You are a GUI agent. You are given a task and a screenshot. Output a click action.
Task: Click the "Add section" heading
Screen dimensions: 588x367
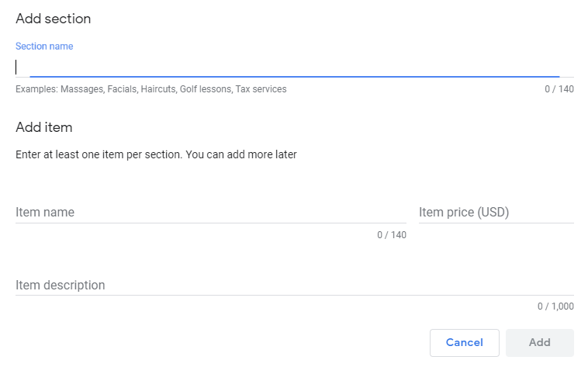tap(53, 18)
